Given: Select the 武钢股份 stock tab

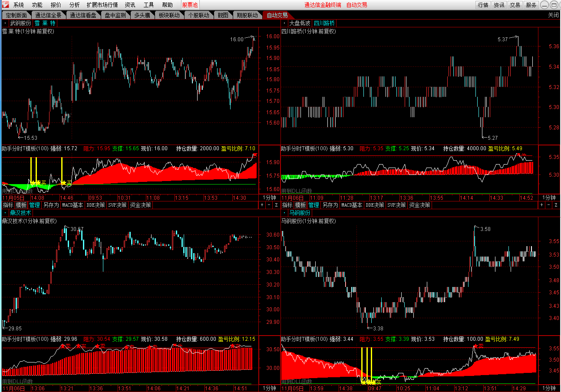Looking at the screenshot, I should point(20,23).
